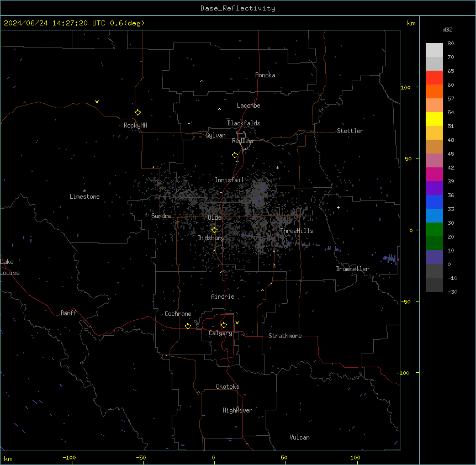This screenshot has width=476, height=465.
Task: Click the Drumheller label
Action: (x=352, y=269)
